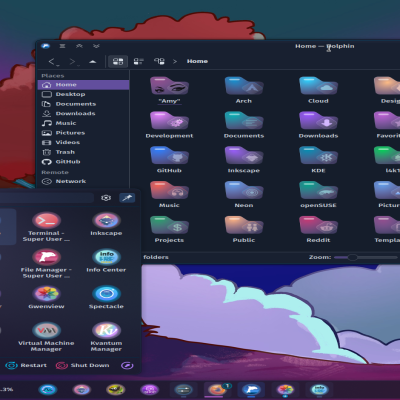
Task: Click the Home breadcrumb in location bar
Action: coord(197,61)
